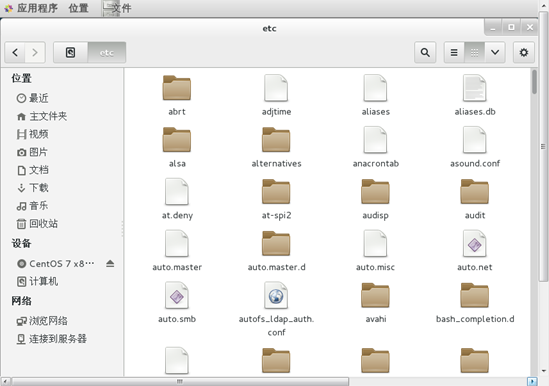
Task: Select the auto.misc file icon
Action: click(375, 243)
